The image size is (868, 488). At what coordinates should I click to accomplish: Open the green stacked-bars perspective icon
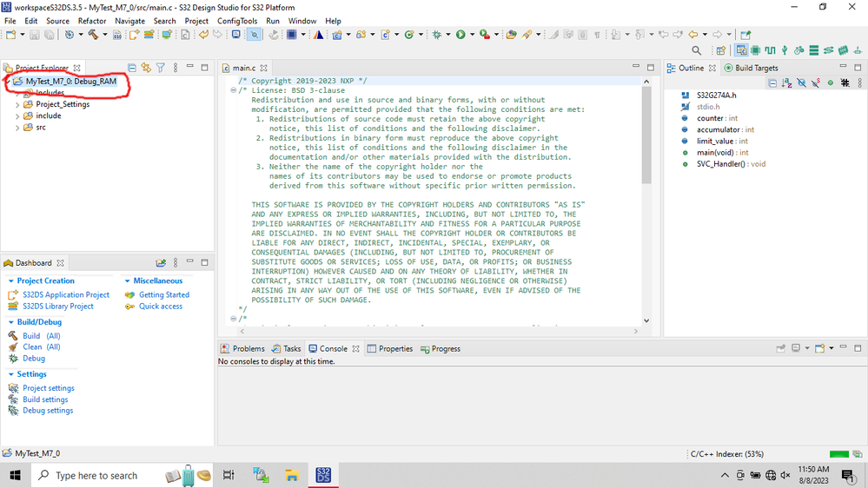(814, 50)
